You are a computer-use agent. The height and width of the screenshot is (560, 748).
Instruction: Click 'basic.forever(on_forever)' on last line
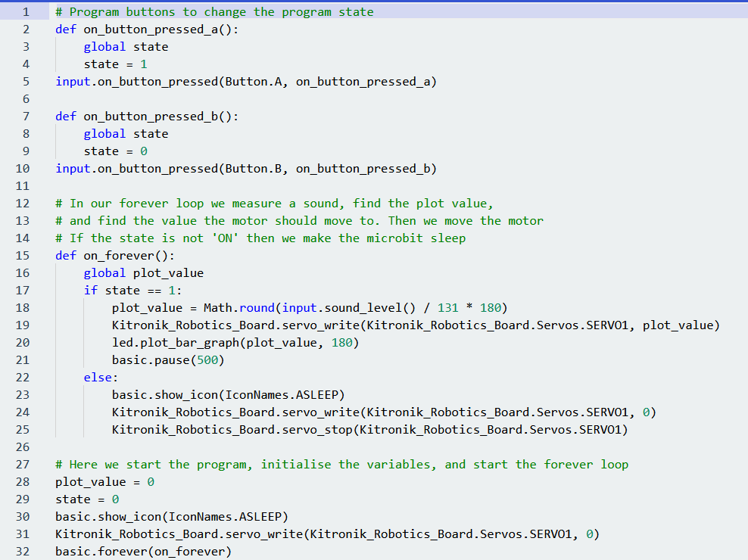tap(143, 552)
